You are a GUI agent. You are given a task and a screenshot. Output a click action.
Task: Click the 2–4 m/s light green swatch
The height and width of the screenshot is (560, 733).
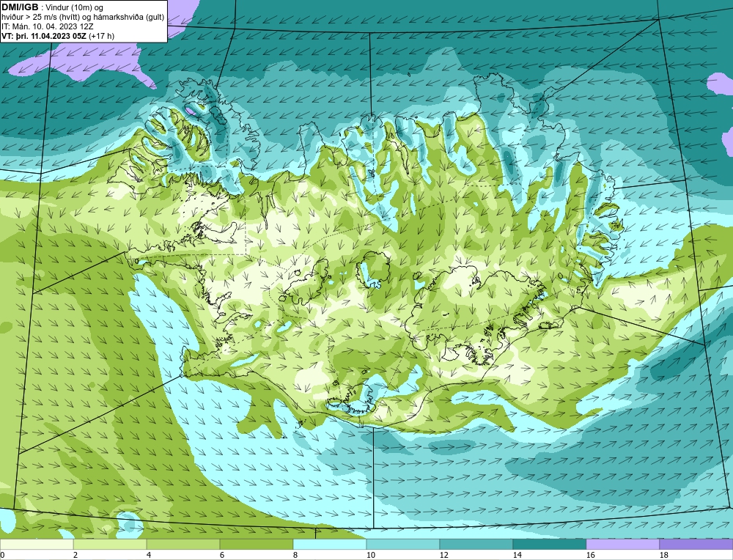coord(110,544)
